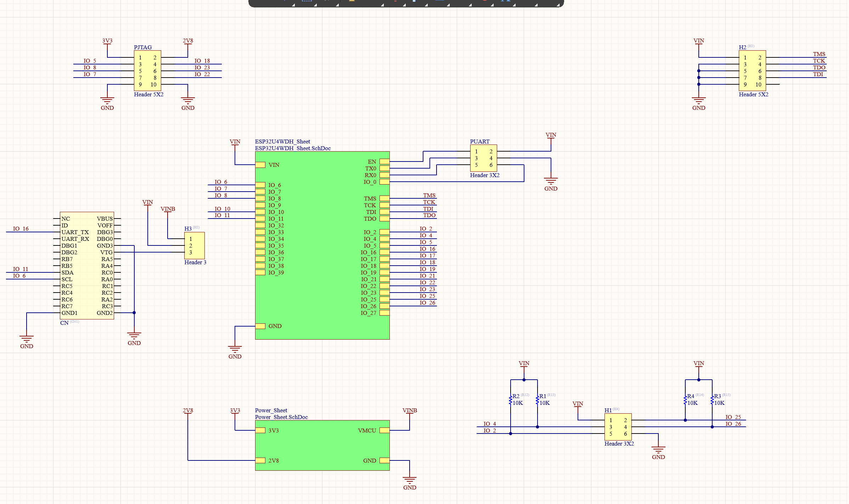Click the IO_26 net label right of ESP32 sheet

(x=427, y=303)
